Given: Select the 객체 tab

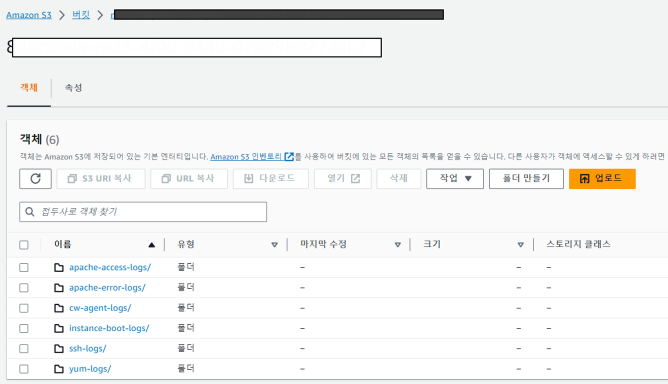Looking at the screenshot, I should pos(29,88).
